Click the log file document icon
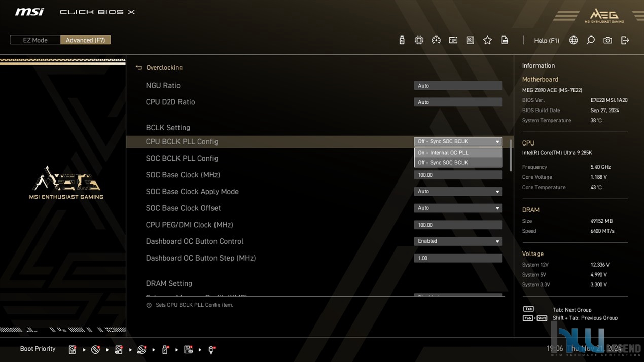This screenshot has width=644, height=362. pyautogui.click(x=505, y=40)
